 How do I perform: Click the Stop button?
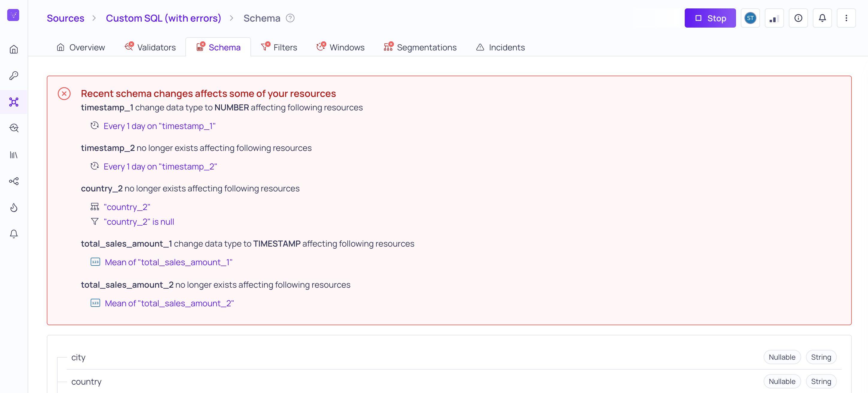710,18
